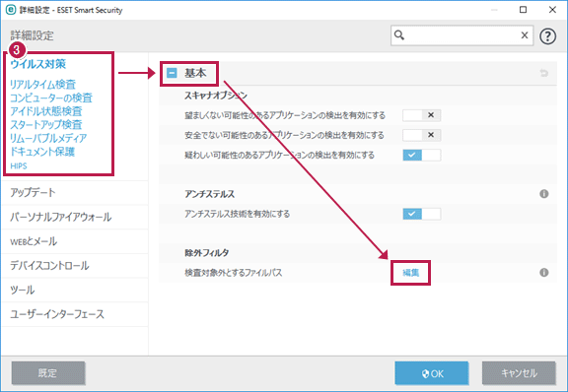Select ユーザーインターフェース in the sidebar
The height and width of the screenshot is (392, 568).
75,314
